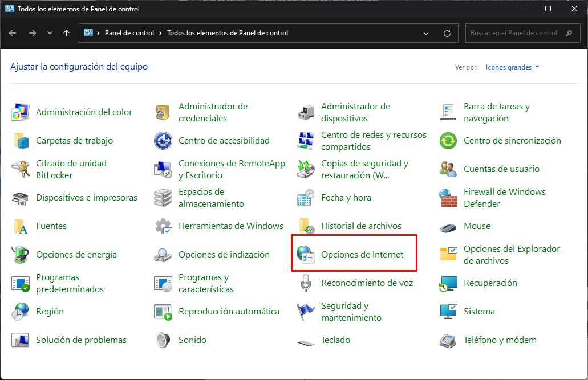Click the Fuentes font icon

tap(21, 226)
